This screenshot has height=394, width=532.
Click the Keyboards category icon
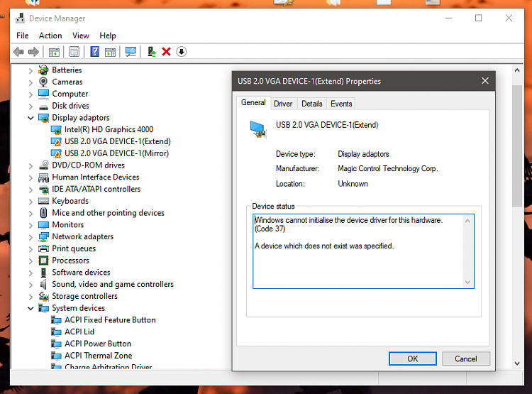click(43, 201)
